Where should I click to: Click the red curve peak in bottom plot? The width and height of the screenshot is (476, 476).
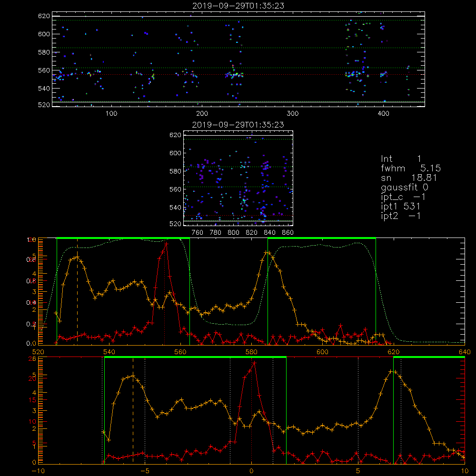click(x=254, y=363)
